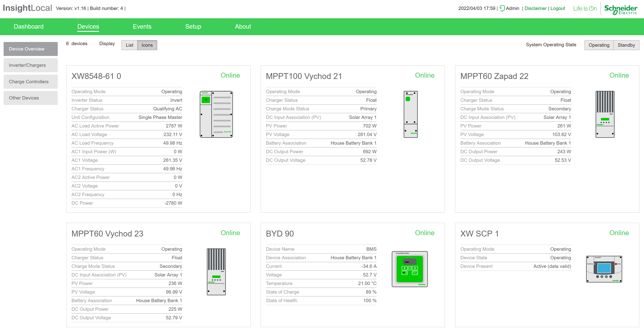The image size is (644, 336).
Task: Switch device display to Icons view
Action: click(147, 45)
